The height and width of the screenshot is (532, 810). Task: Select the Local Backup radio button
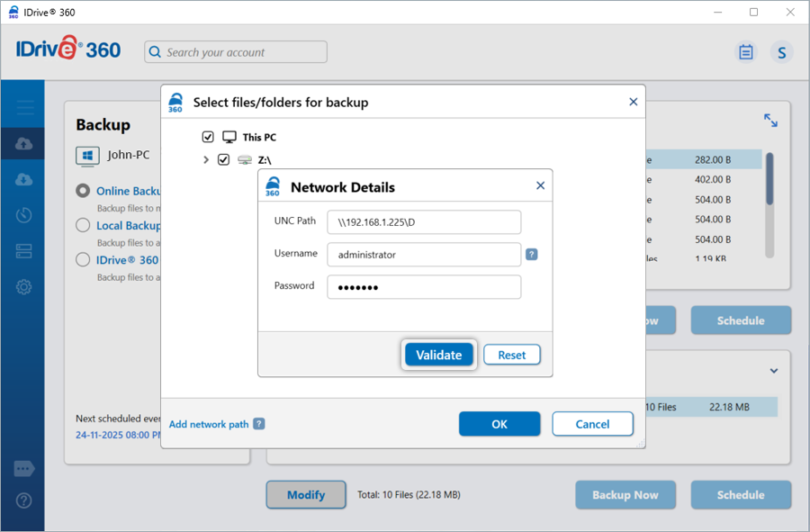pyautogui.click(x=83, y=225)
